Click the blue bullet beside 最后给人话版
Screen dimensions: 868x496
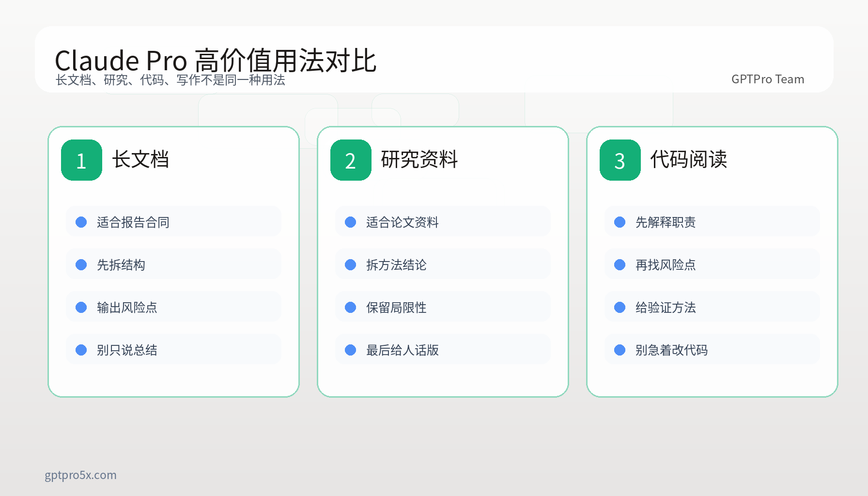[351, 350]
